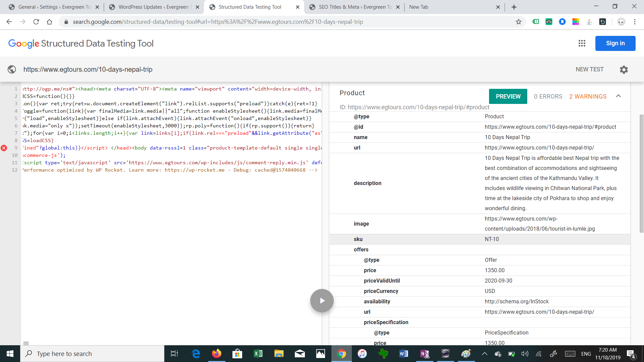The height and width of the screenshot is (362, 644).
Task: Switch to SEO Titles & Meta tab
Action: [x=355, y=7]
